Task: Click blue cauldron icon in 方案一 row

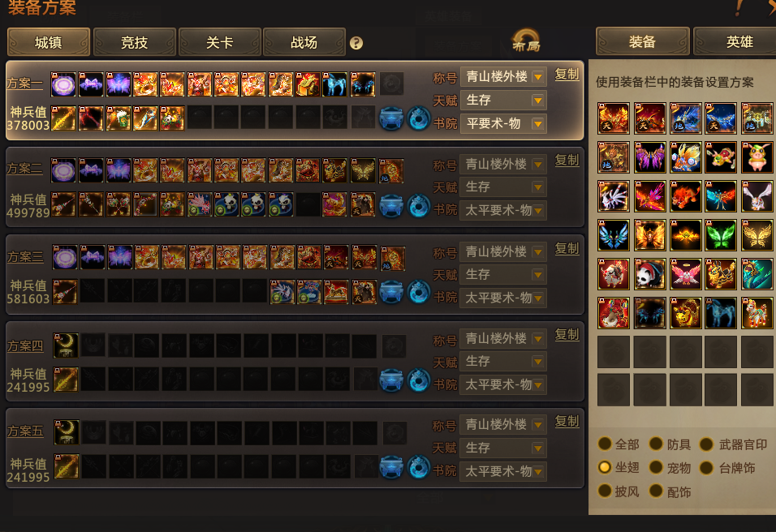Action: tap(391, 118)
